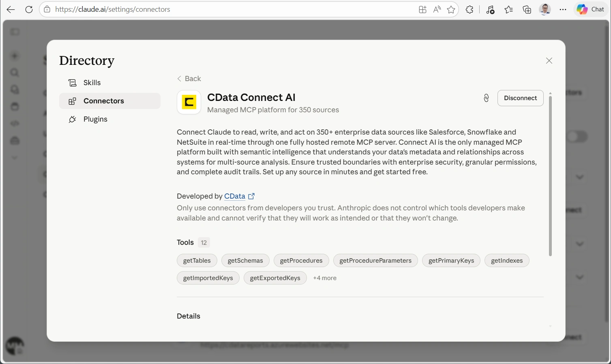Select Connectors in Directory sidebar
Viewport: 611px width, 364px height.
pyautogui.click(x=110, y=101)
